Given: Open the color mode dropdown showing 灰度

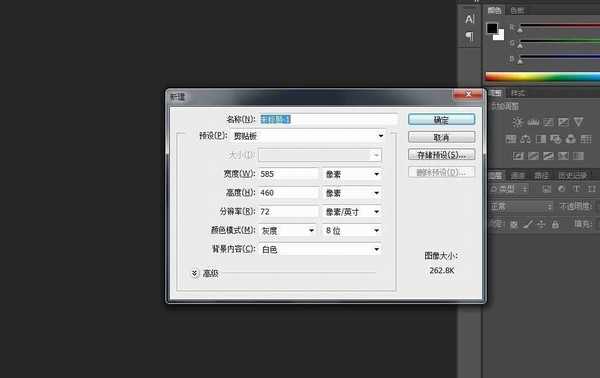Looking at the screenshot, I should [288, 230].
